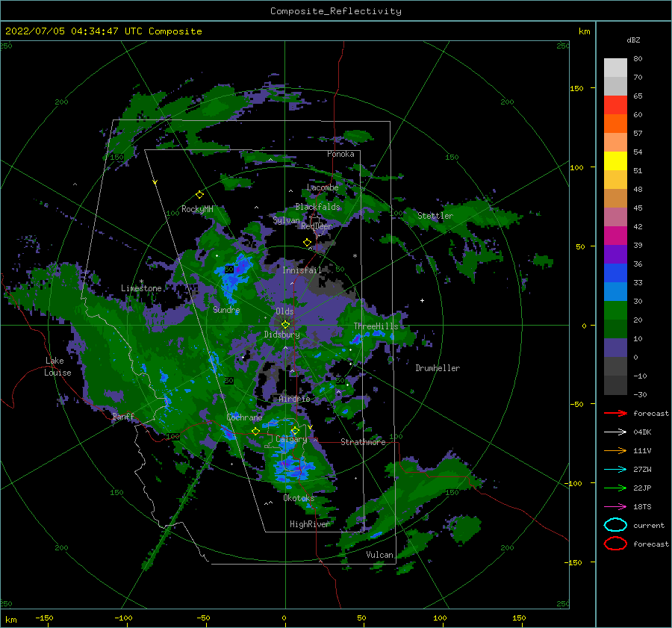
Task: Select the 54 dBZ yellow color swatch
Action: (615, 161)
